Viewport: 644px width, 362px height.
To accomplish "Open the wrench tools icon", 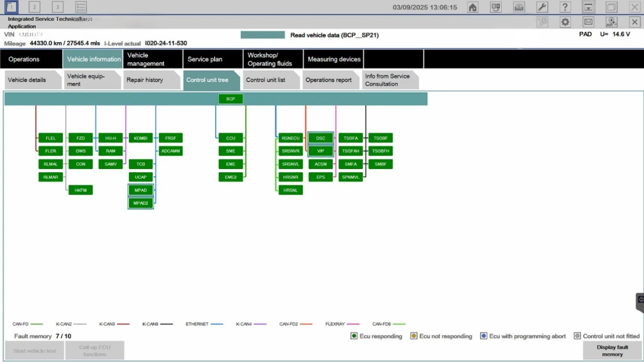I will 541,7.
